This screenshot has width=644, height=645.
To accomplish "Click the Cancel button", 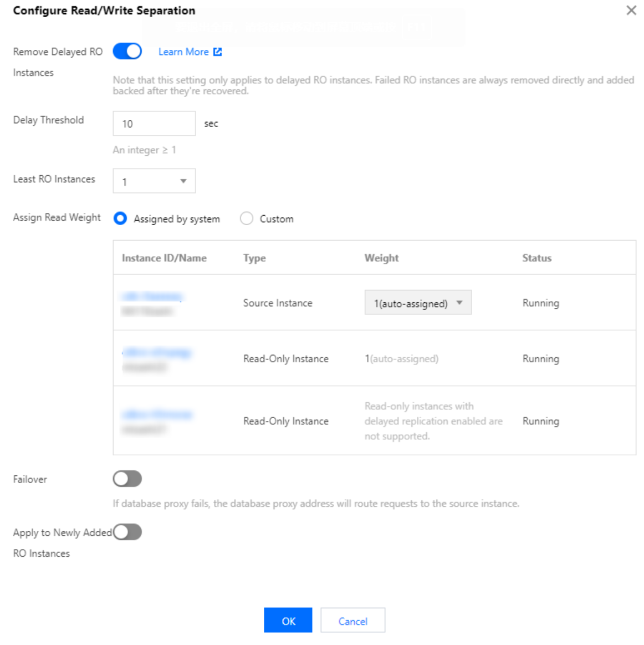I will [352, 621].
